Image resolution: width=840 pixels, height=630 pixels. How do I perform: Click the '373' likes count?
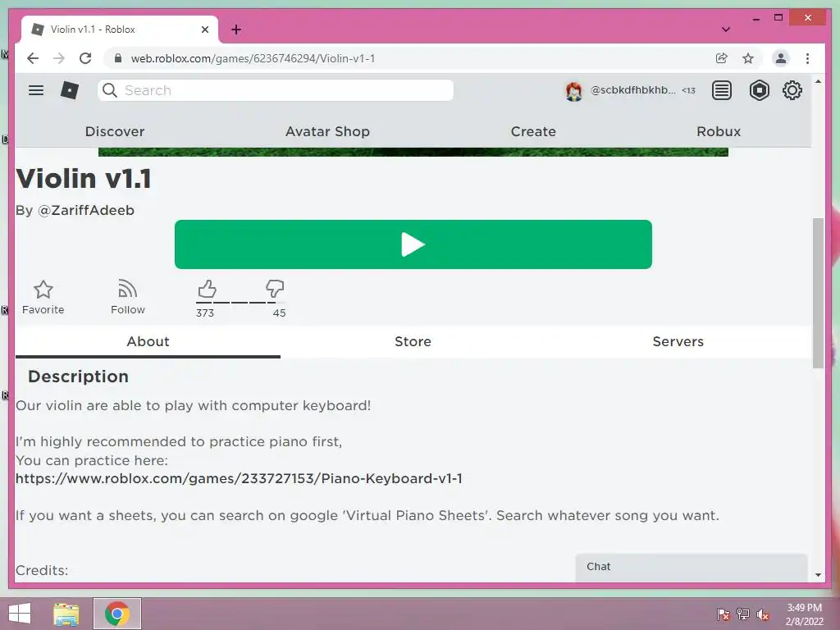click(x=204, y=313)
